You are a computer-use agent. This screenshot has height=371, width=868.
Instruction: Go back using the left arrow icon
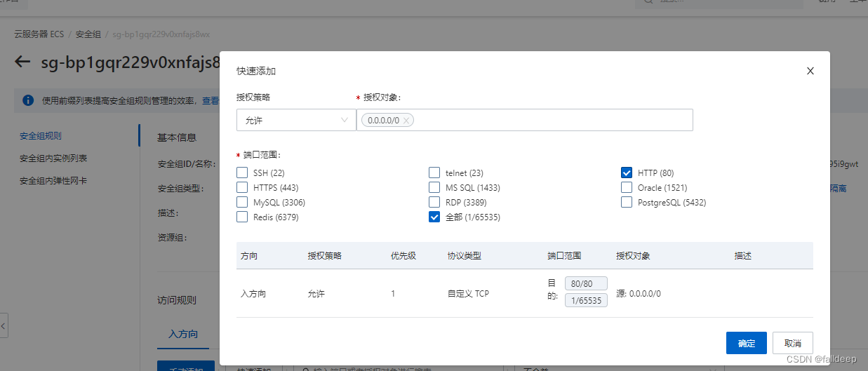[x=22, y=62]
